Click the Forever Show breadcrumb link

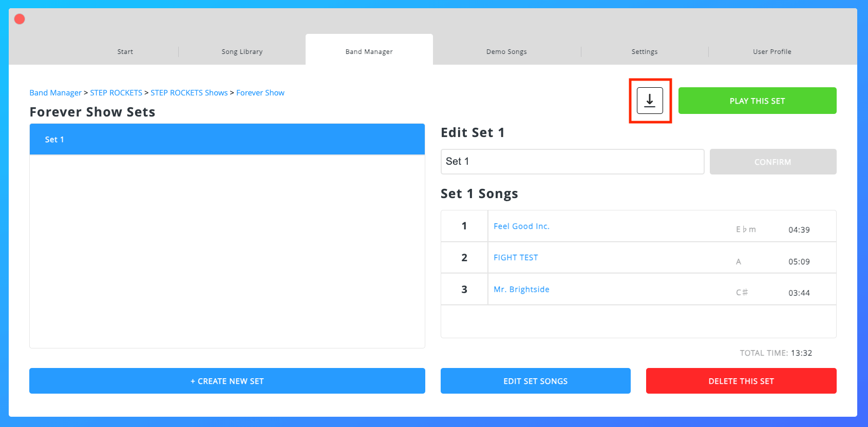point(260,92)
